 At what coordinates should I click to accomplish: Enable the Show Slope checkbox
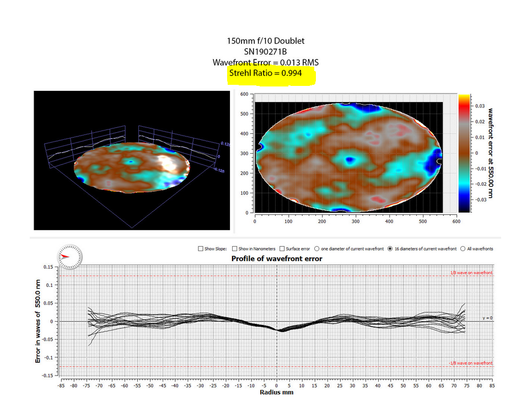tap(201, 249)
